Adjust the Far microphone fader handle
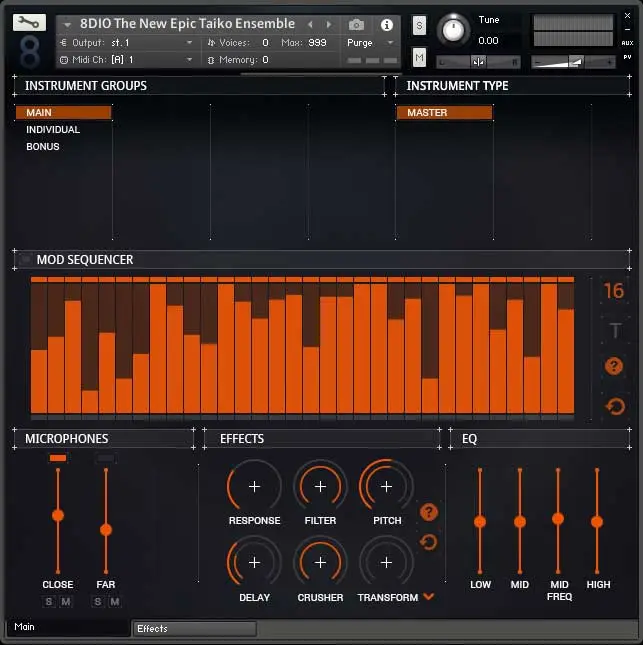This screenshot has width=643, height=645. [106, 530]
